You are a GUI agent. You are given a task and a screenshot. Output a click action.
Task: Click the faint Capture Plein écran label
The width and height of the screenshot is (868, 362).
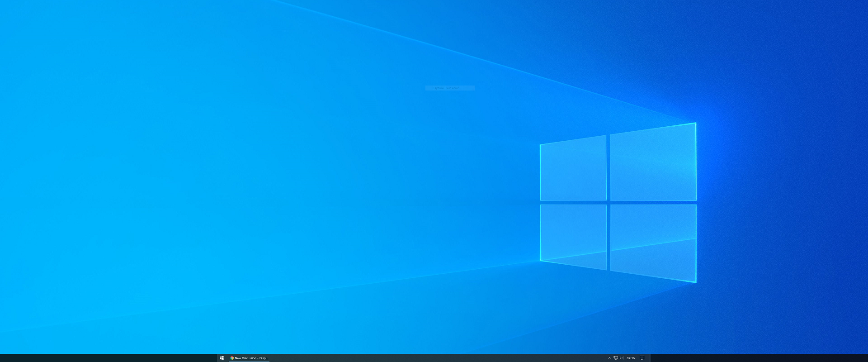click(450, 88)
